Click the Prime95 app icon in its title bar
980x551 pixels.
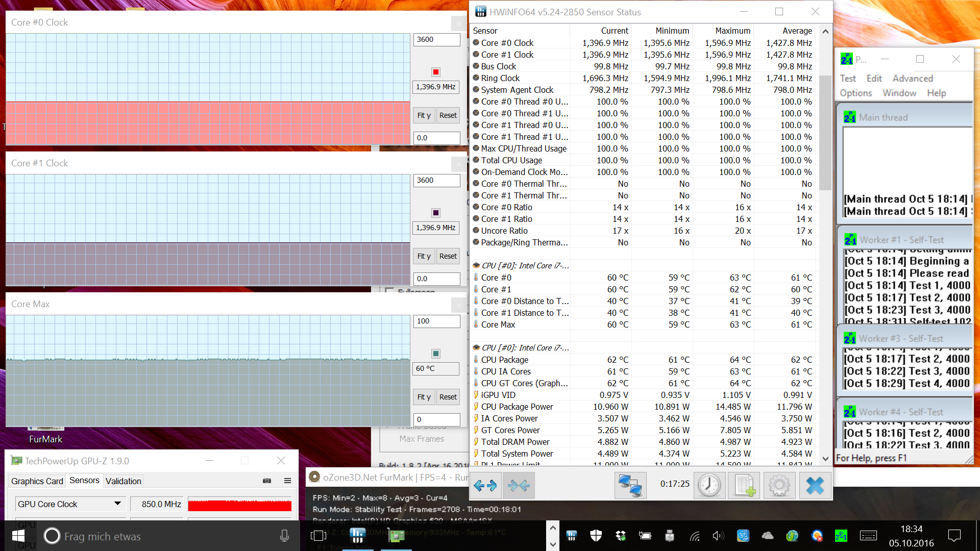click(x=847, y=59)
